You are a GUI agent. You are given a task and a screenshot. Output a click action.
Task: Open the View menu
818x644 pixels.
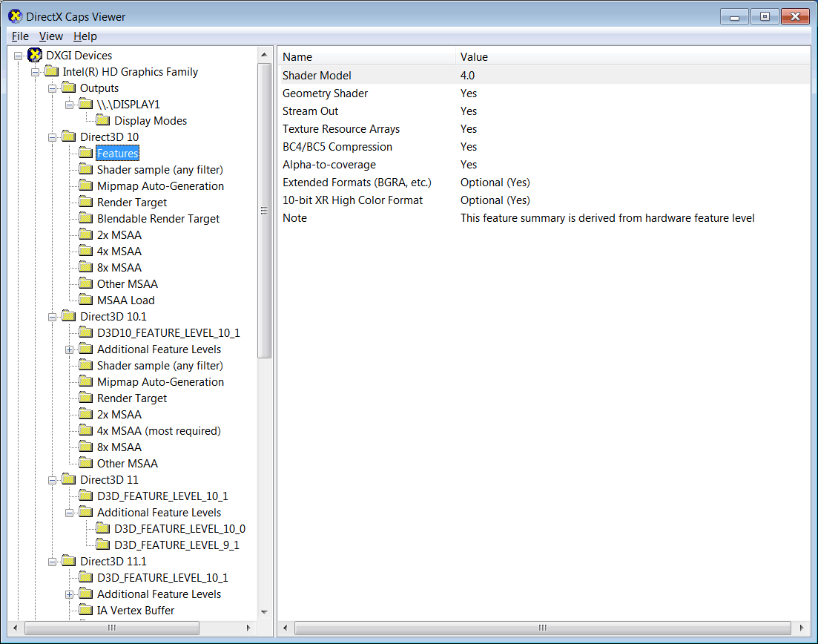50,36
